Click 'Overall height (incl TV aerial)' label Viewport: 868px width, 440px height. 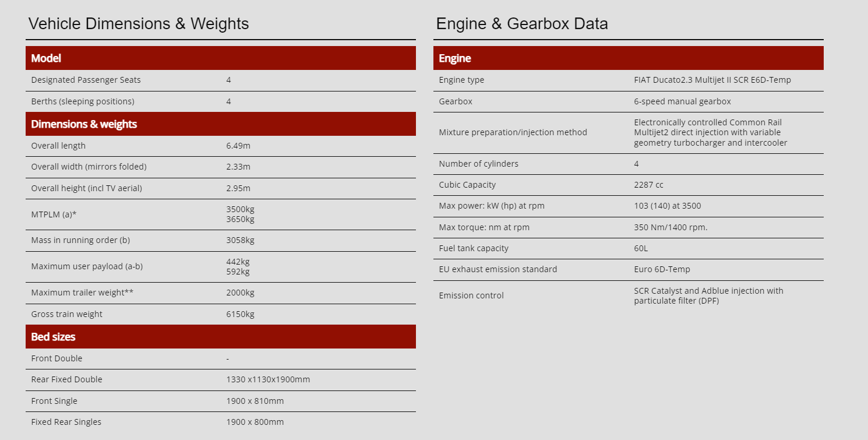coord(86,188)
